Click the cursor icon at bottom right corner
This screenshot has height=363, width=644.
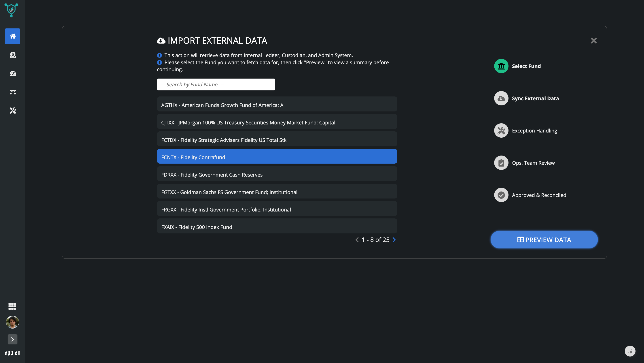pyautogui.click(x=630, y=351)
